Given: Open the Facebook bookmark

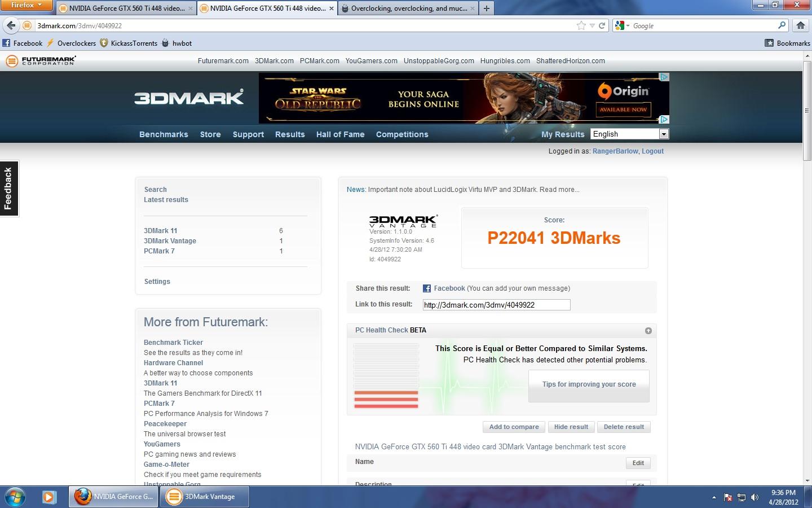Looking at the screenshot, I should [23, 43].
